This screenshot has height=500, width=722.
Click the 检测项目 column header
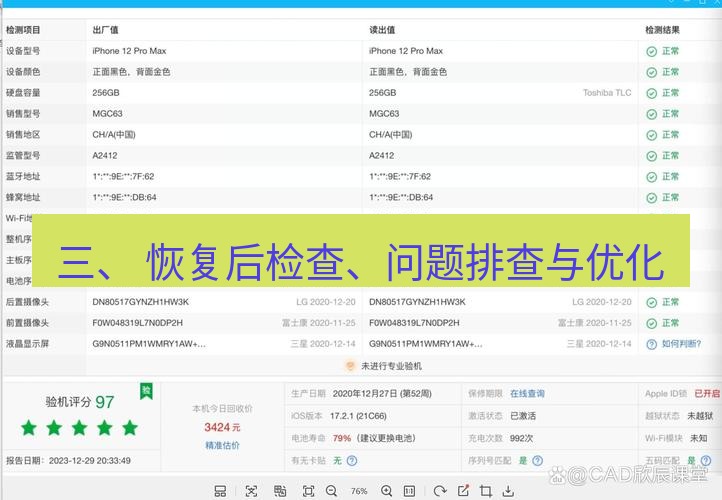click(23, 30)
